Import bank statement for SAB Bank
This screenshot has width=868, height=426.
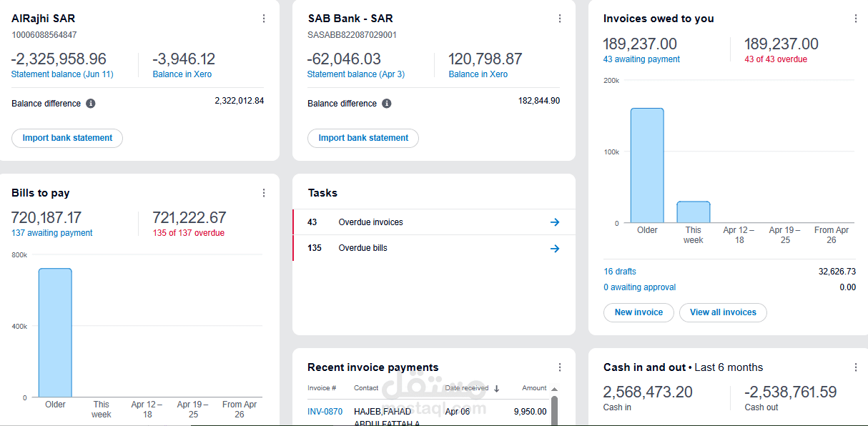[363, 138]
